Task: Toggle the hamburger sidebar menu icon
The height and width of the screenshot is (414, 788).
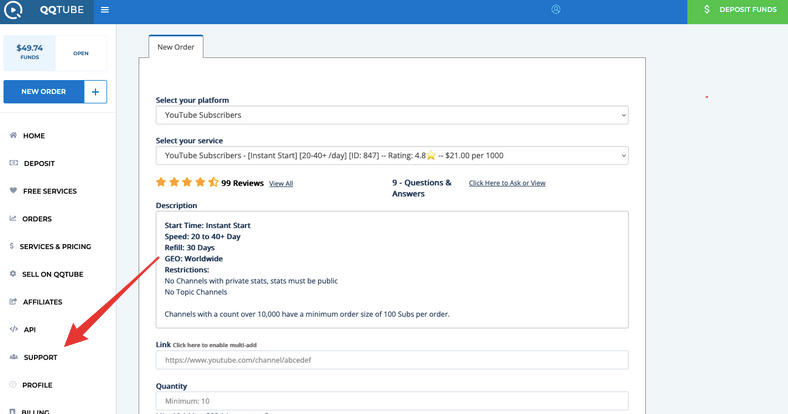Action: 105,10
